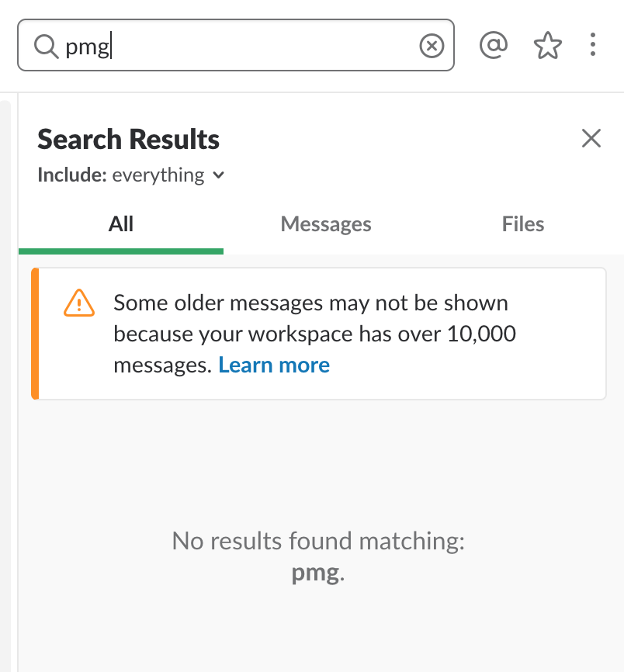
Task: Click the chevron beside everything
Action: [x=219, y=175]
